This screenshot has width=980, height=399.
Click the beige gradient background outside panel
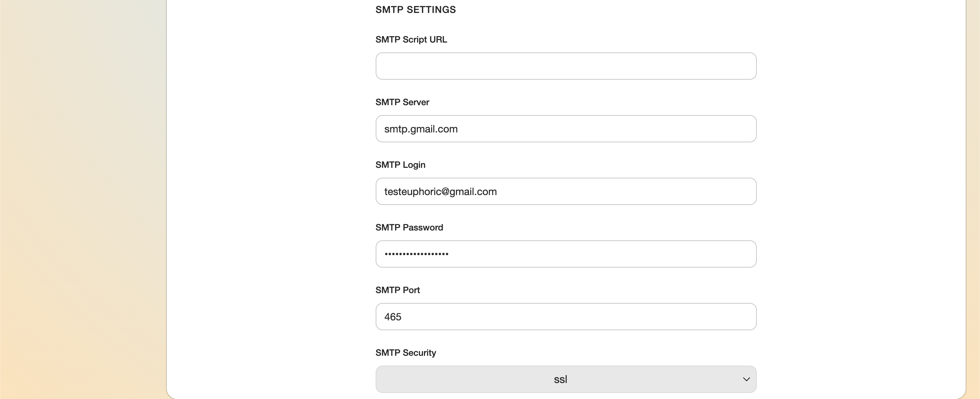(76, 190)
